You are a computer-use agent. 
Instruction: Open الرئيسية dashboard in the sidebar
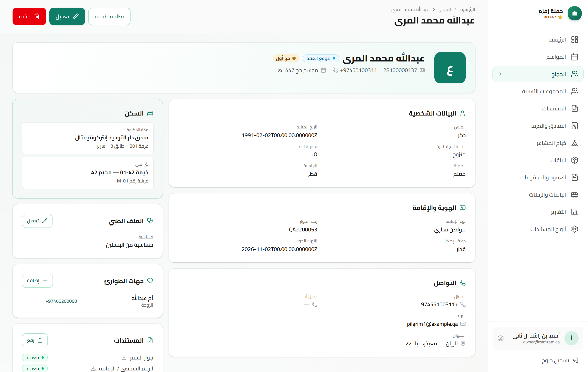click(538, 40)
